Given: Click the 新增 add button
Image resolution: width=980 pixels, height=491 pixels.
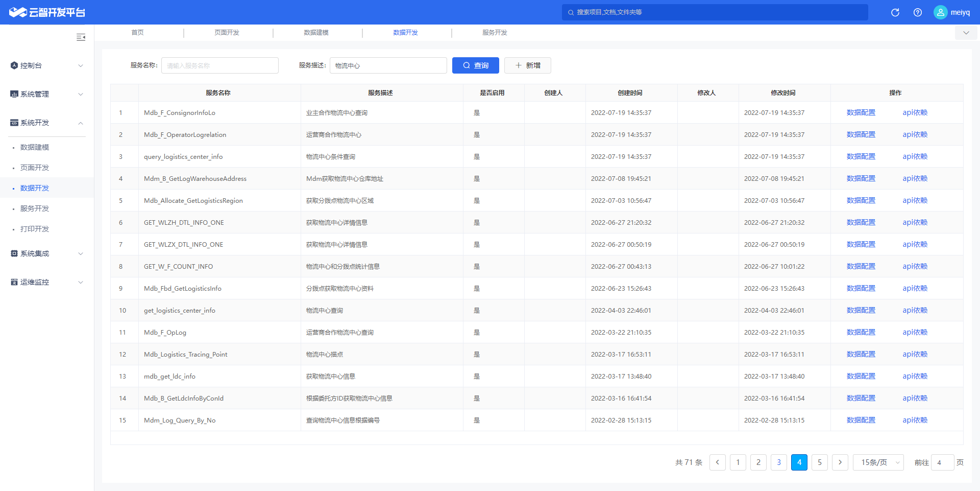Looking at the screenshot, I should point(527,65).
